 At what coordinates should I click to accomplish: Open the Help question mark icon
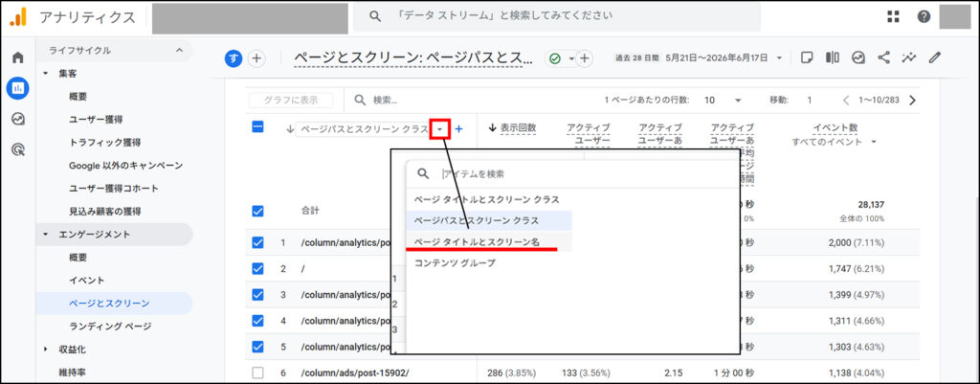tap(924, 17)
